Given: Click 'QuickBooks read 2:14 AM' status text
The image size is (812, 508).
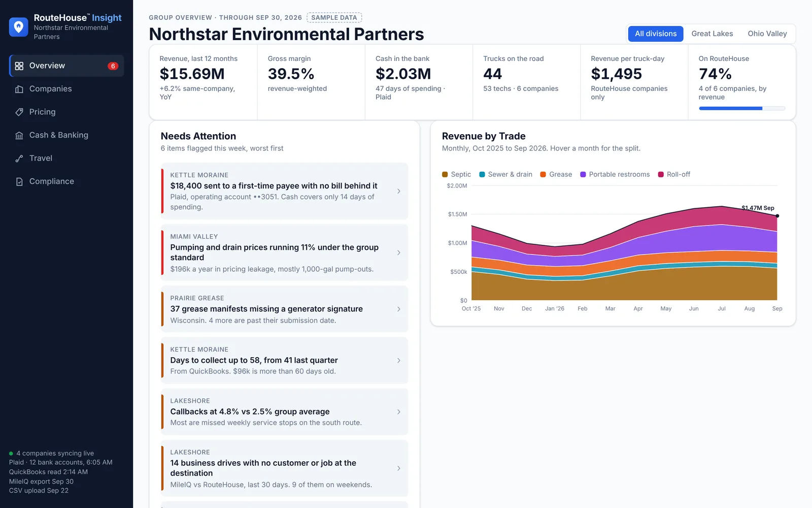Looking at the screenshot, I should 48,472.
